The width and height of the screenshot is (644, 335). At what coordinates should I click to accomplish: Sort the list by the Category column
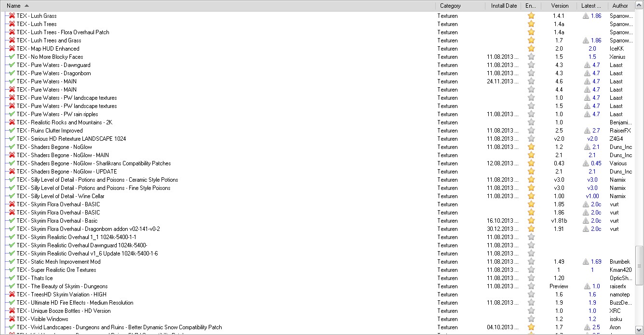460,6
